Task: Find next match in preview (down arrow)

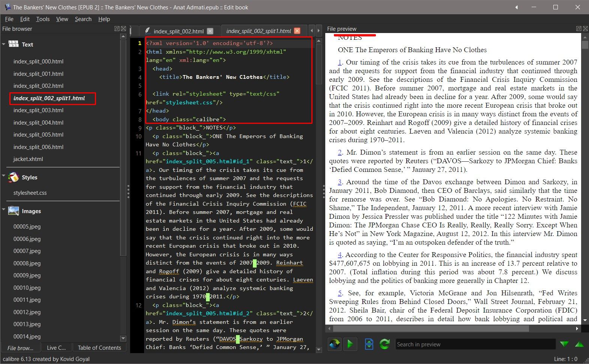Action: [x=564, y=344]
